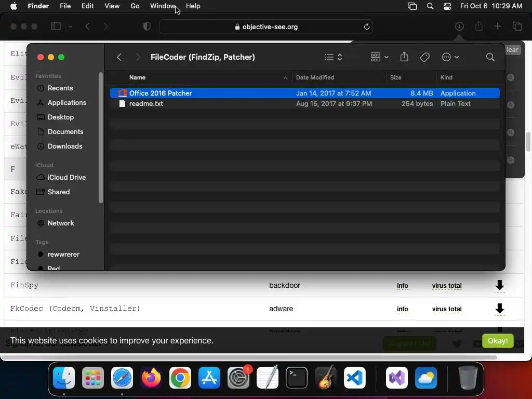Open Firefox from the Dock
The height and width of the screenshot is (399, 532).
[151, 378]
